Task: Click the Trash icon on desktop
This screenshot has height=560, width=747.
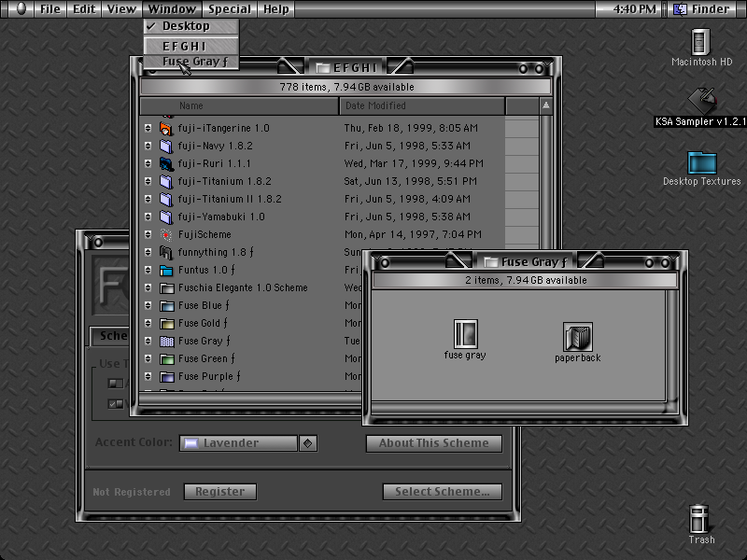Action: click(x=698, y=519)
